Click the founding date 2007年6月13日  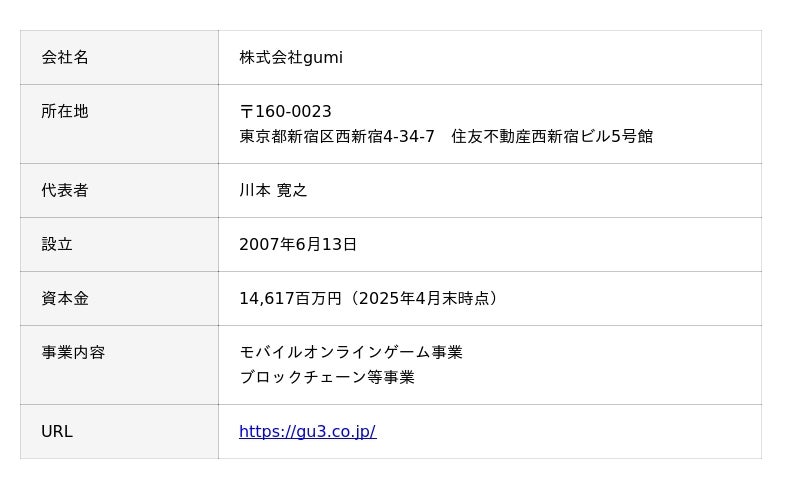coord(298,244)
